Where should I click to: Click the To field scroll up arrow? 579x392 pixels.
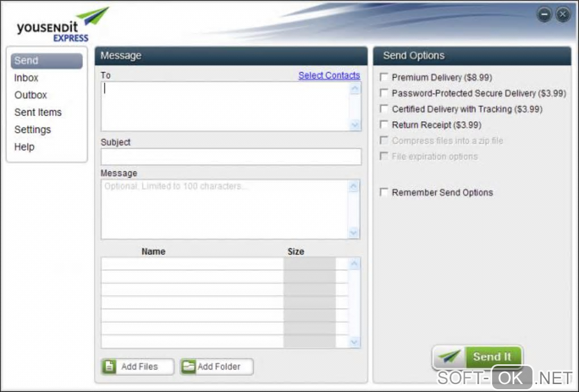355,88
